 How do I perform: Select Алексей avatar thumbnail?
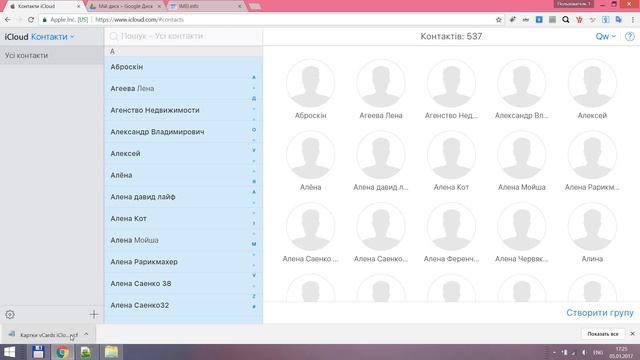[x=592, y=83]
